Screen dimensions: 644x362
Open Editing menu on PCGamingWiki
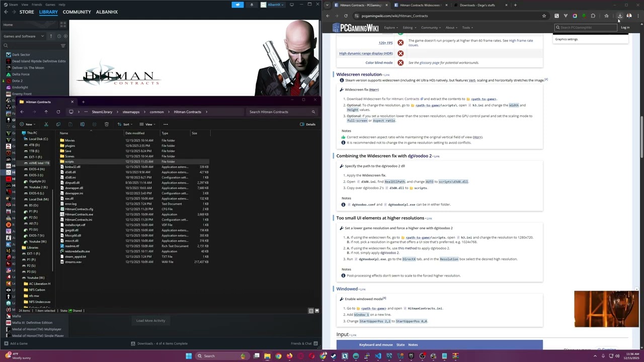point(409,28)
